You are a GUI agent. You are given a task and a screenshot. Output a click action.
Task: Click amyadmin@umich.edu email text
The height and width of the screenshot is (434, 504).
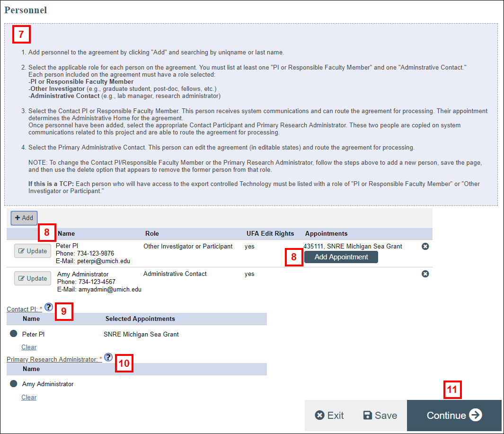(x=110, y=289)
